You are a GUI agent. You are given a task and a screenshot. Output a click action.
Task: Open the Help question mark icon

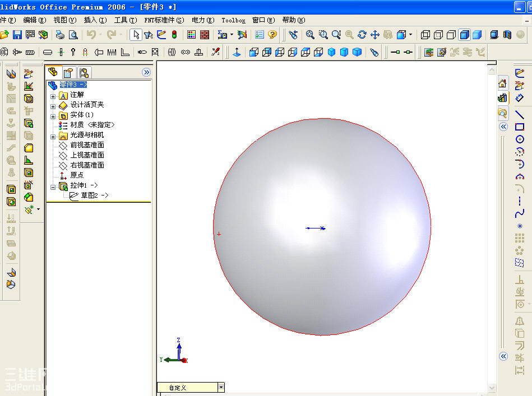(272, 35)
